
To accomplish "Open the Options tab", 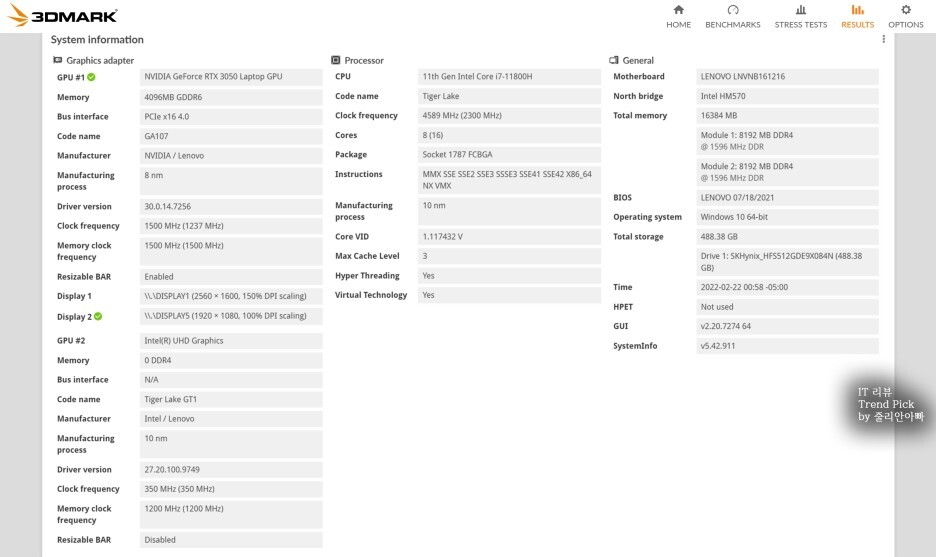I will pos(906,17).
